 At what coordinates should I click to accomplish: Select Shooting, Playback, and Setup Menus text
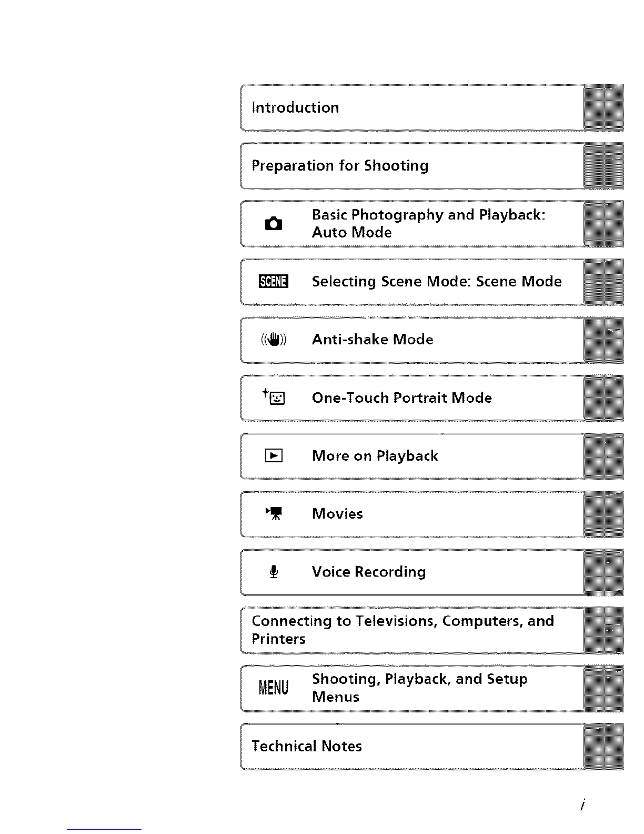419,688
